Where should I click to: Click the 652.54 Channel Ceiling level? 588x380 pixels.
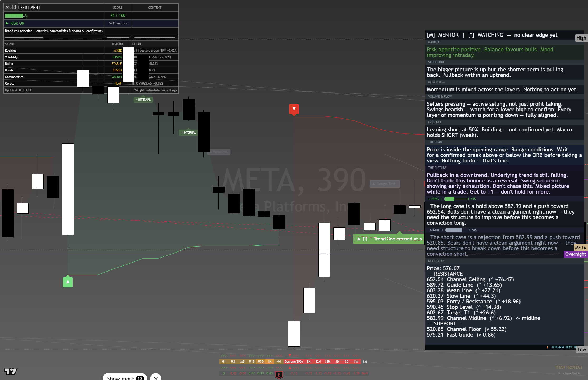click(470, 279)
